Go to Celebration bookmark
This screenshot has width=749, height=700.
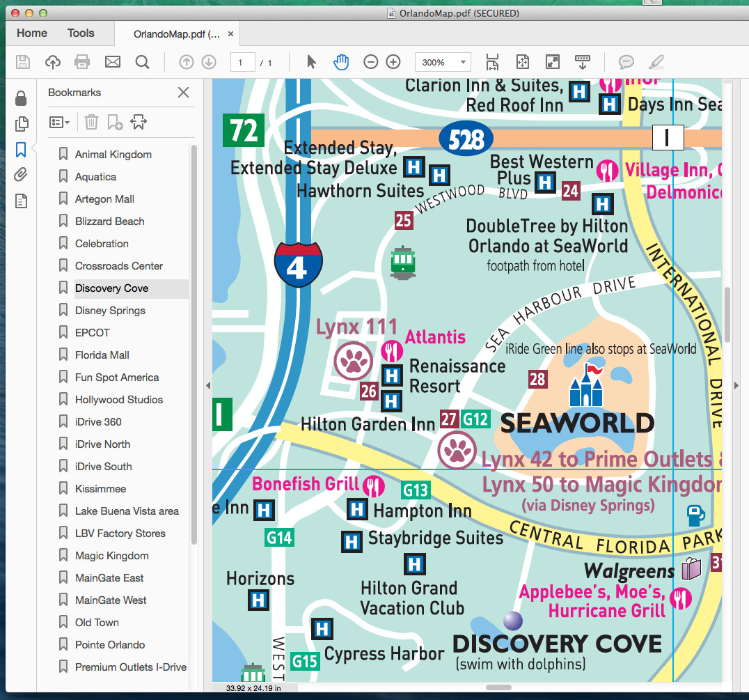tap(102, 244)
